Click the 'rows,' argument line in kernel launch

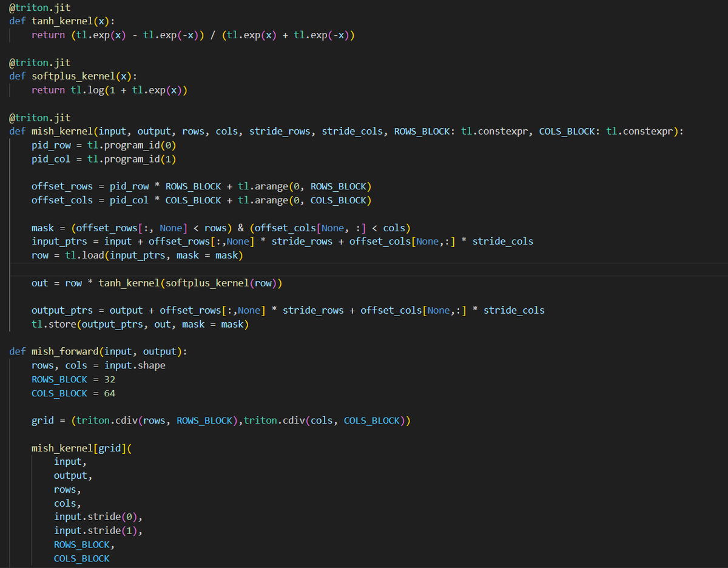(x=68, y=490)
